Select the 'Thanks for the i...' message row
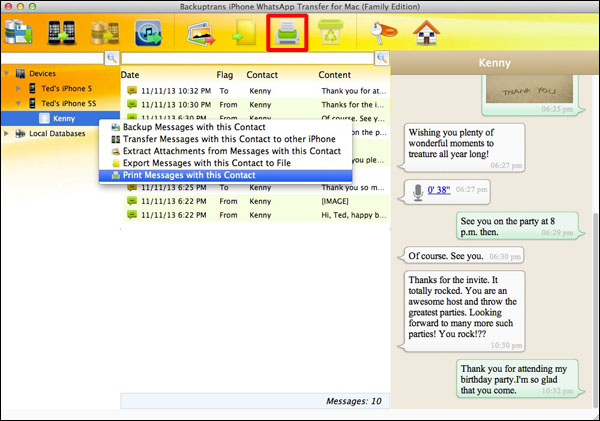600x421 pixels. click(x=256, y=104)
